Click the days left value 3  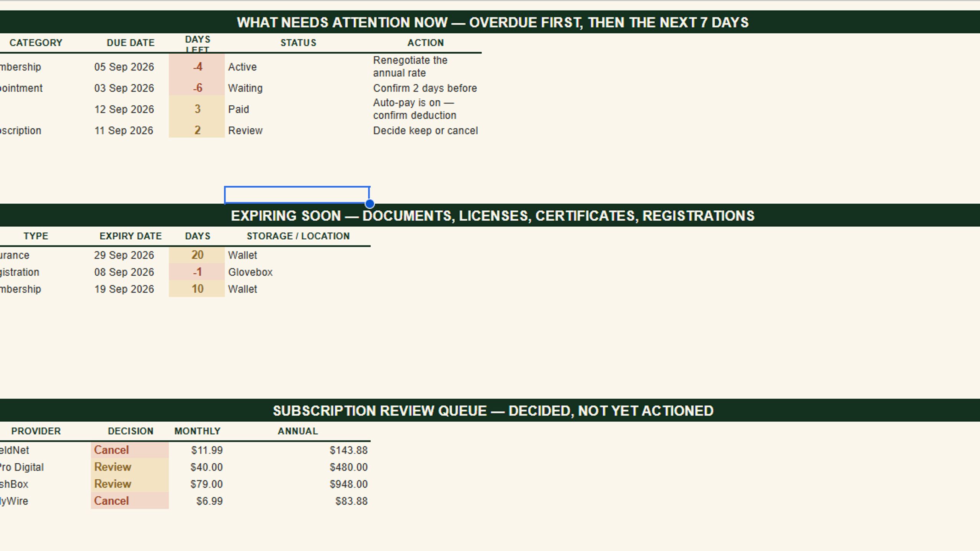tap(197, 109)
